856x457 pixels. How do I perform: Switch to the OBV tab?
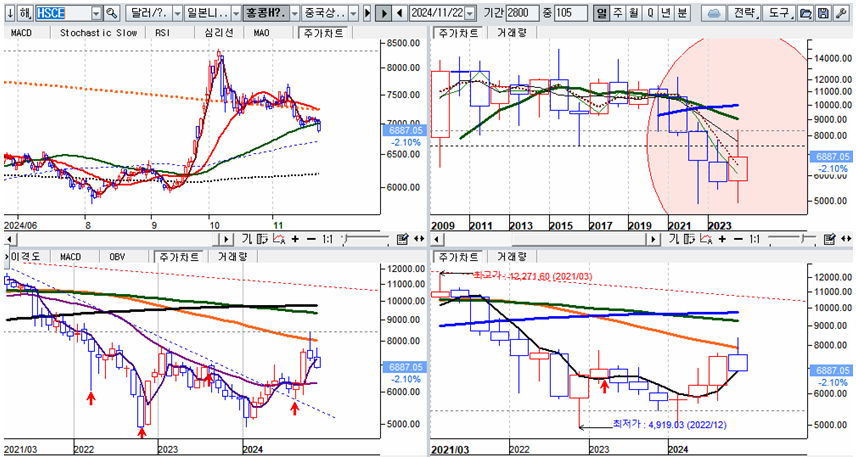coord(117,257)
